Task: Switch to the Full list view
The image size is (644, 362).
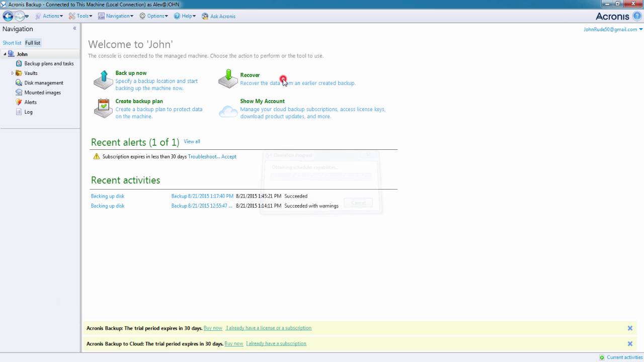Action: pyautogui.click(x=33, y=43)
